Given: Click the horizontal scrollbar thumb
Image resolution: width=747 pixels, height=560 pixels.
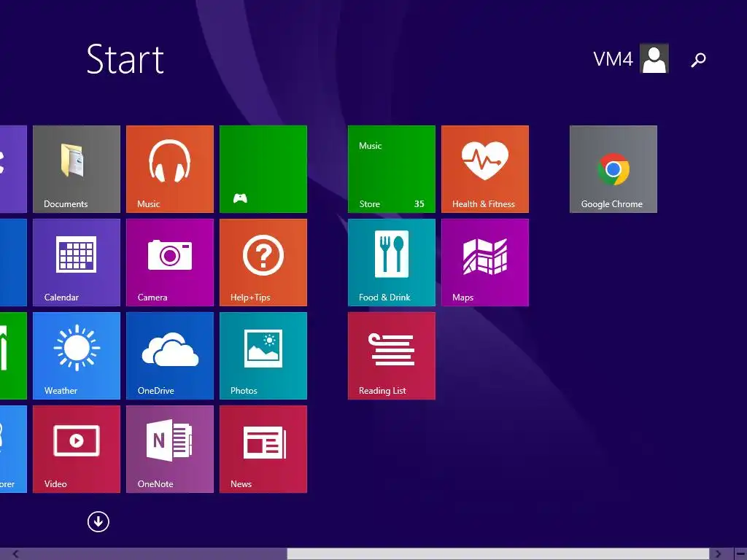Looking at the screenshot, I should pos(498,554).
